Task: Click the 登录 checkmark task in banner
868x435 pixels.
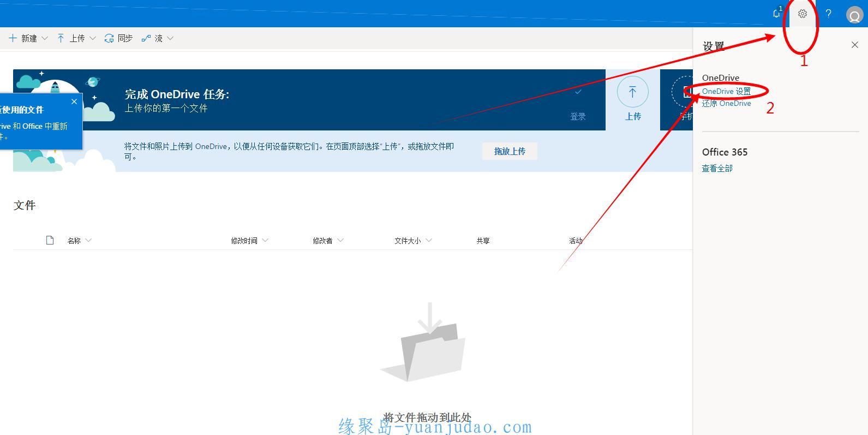Action: click(x=578, y=92)
